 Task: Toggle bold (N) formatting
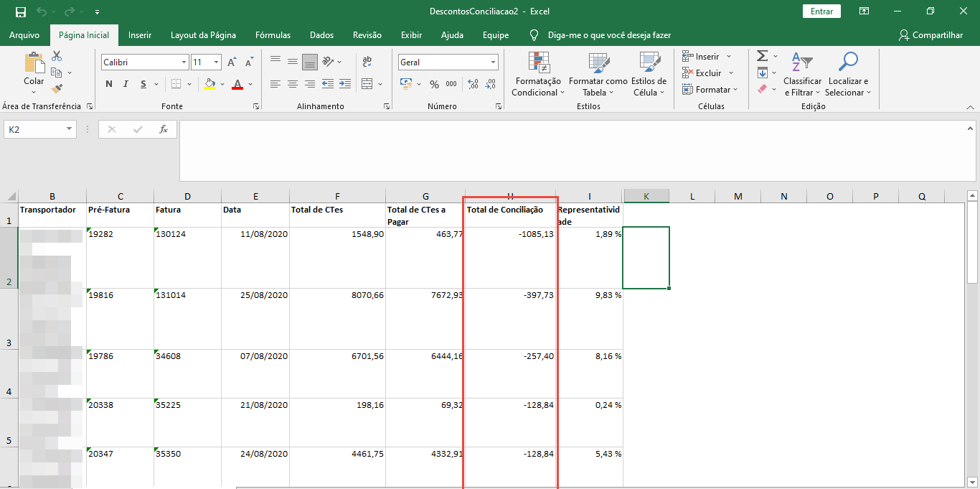109,84
